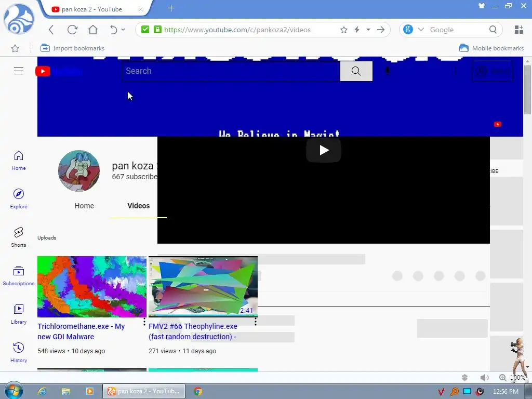The height and width of the screenshot is (399, 532).
Task: Click Import bookmarks
Action: (72, 48)
